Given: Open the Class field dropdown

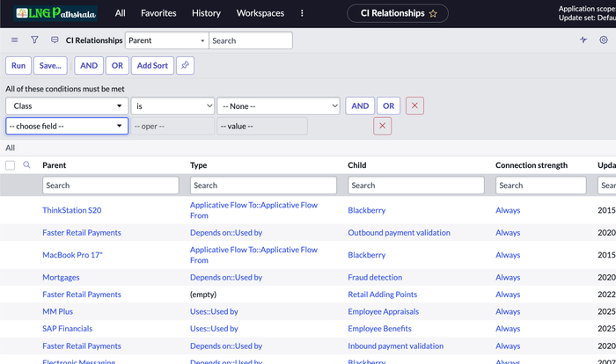Looking at the screenshot, I should point(67,106).
